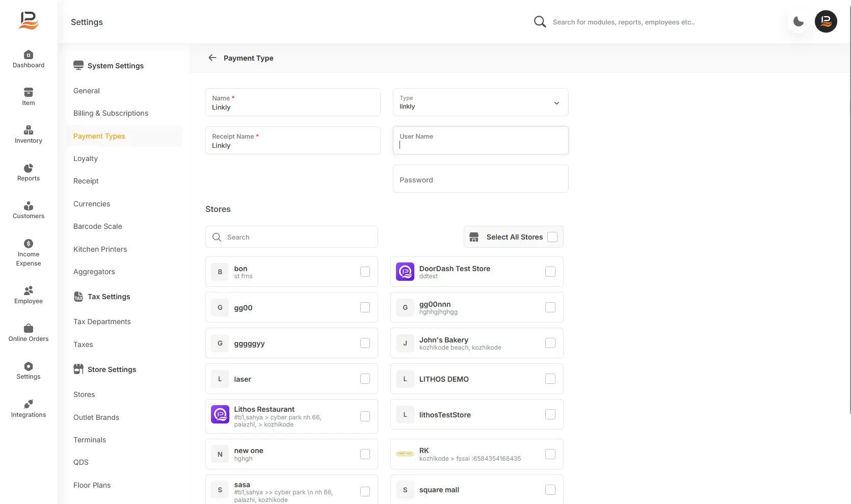Tick the DoorDash Test Store checkbox
Viewport: 851px width, 504px height.
(550, 272)
